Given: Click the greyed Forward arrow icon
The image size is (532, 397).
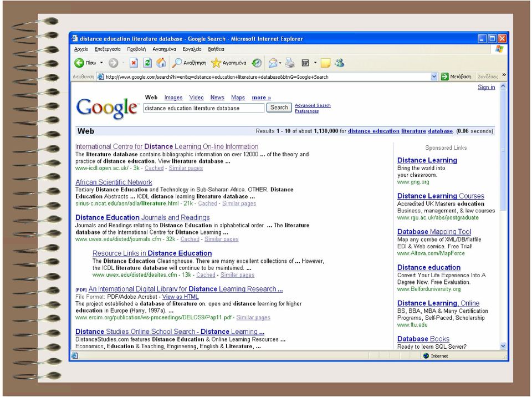Looking at the screenshot, I should [113, 63].
